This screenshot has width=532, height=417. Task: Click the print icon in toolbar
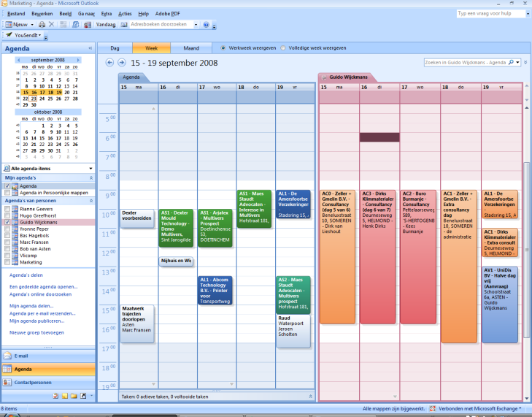(42, 24)
